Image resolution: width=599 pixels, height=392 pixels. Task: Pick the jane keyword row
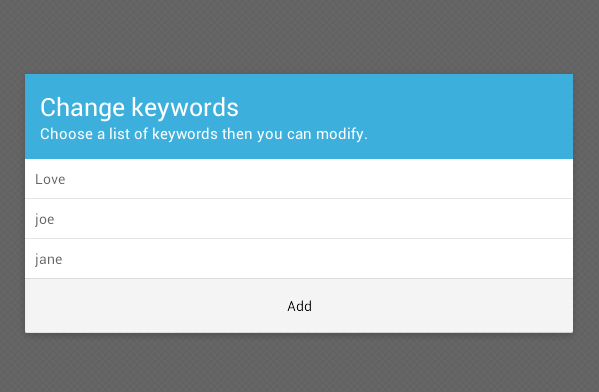coord(299,259)
